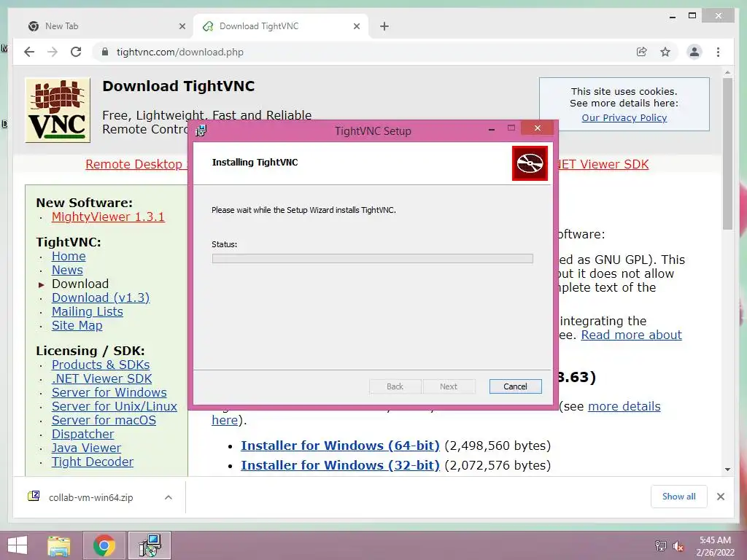Open the News link
Screen dimensions: 747x560
pos(67,270)
